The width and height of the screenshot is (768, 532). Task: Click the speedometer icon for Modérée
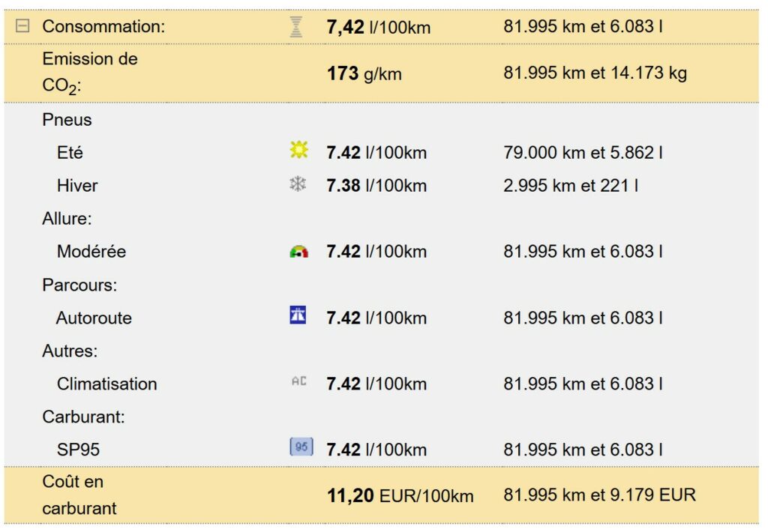298,252
